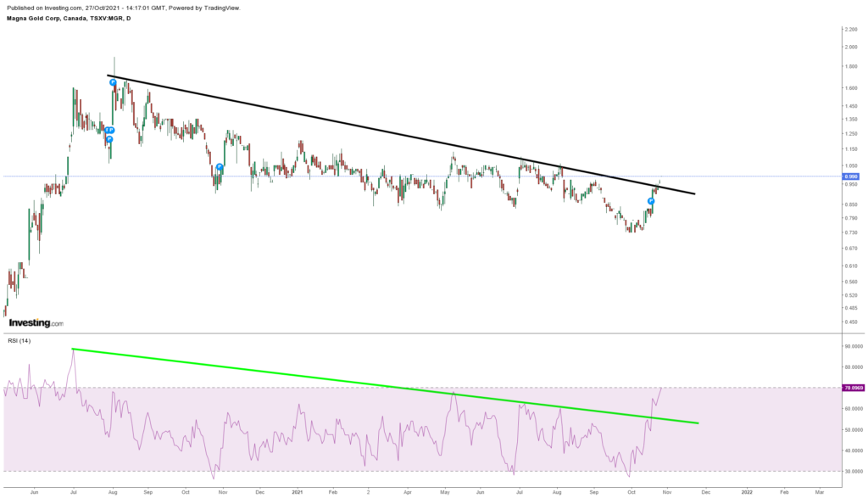Click the Mar label on the time axis
The width and height of the screenshot is (868, 498).
820,491
